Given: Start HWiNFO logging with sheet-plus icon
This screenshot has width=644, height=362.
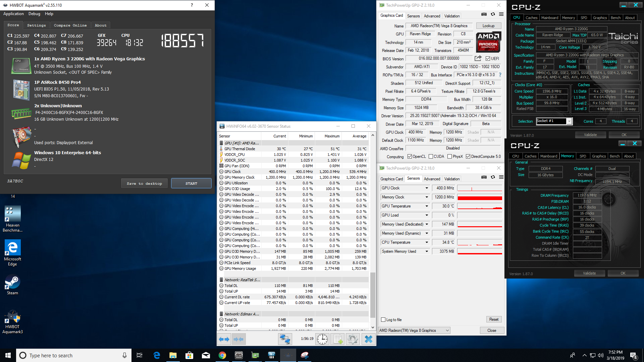Looking at the screenshot, I should 338,339.
